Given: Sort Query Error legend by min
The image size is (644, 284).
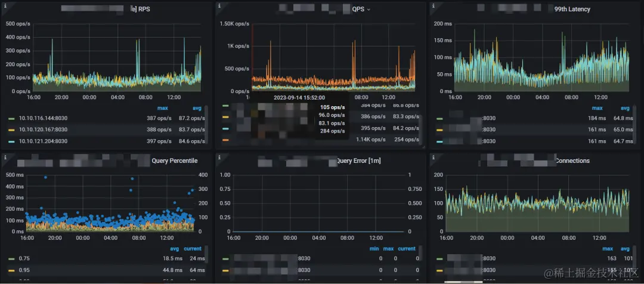Looking at the screenshot, I should (x=374, y=249).
